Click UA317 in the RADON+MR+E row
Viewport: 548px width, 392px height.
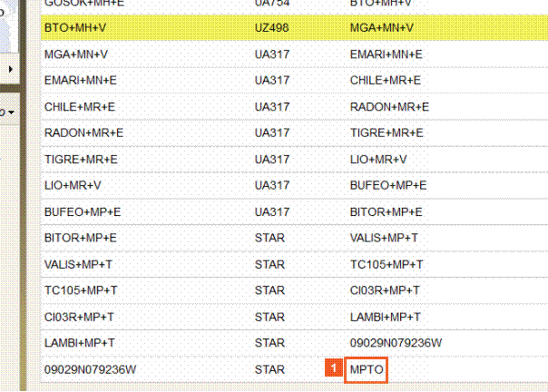pyautogui.click(x=272, y=132)
